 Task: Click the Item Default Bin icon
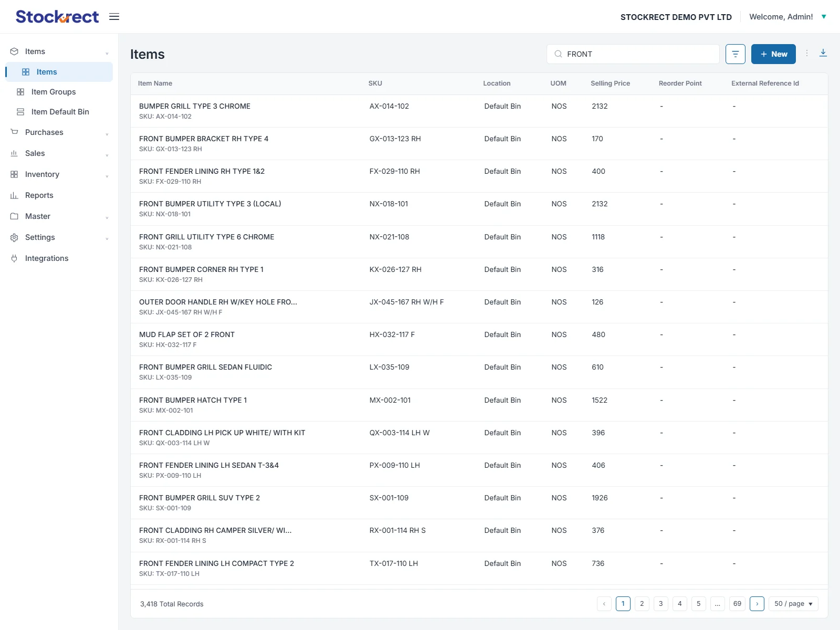pos(20,112)
